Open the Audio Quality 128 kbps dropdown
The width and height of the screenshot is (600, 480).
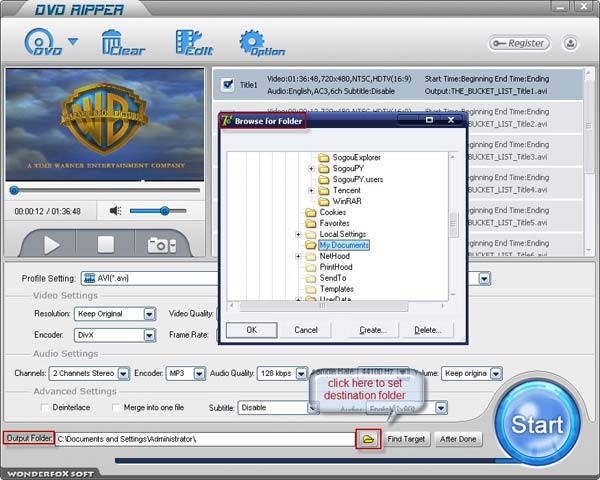point(282,373)
